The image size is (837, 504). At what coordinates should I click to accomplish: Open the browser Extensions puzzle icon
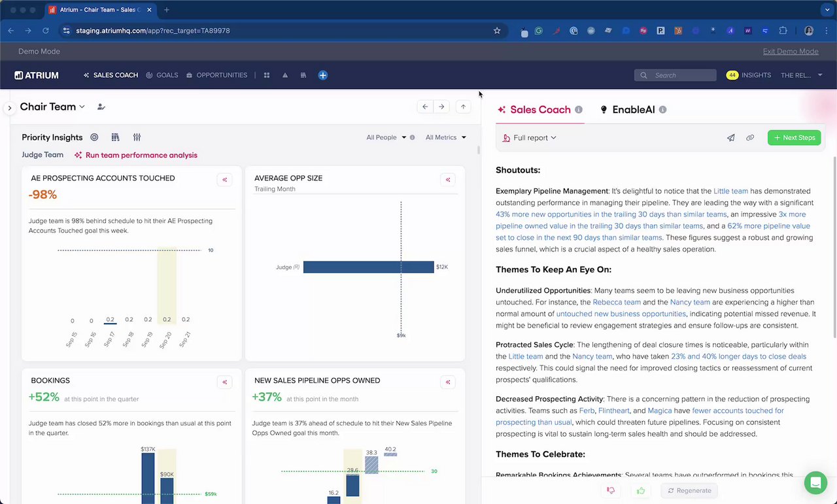[783, 31]
